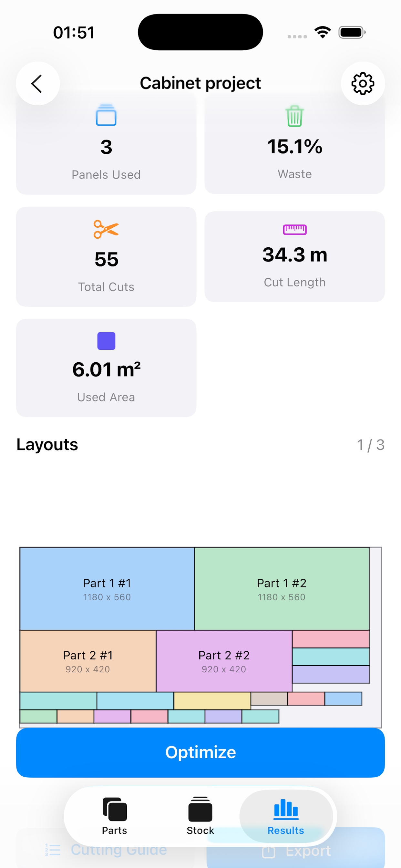Select Part 2 #2 pink-purple piece
The height and width of the screenshot is (868, 401).
pyautogui.click(x=224, y=661)
